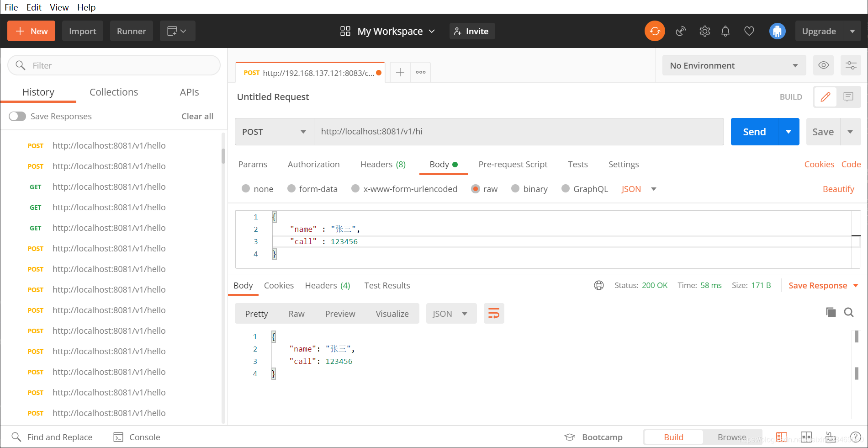Open the satellite capture requests icon

681,31
